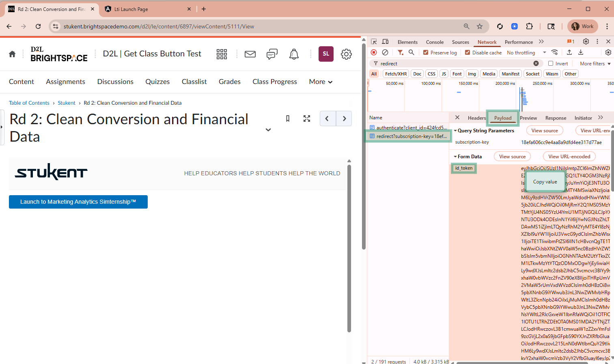Select the authenticate?client_id request row
The width and height of the screenshot is (614, 364).
click(x=408, y=127)
